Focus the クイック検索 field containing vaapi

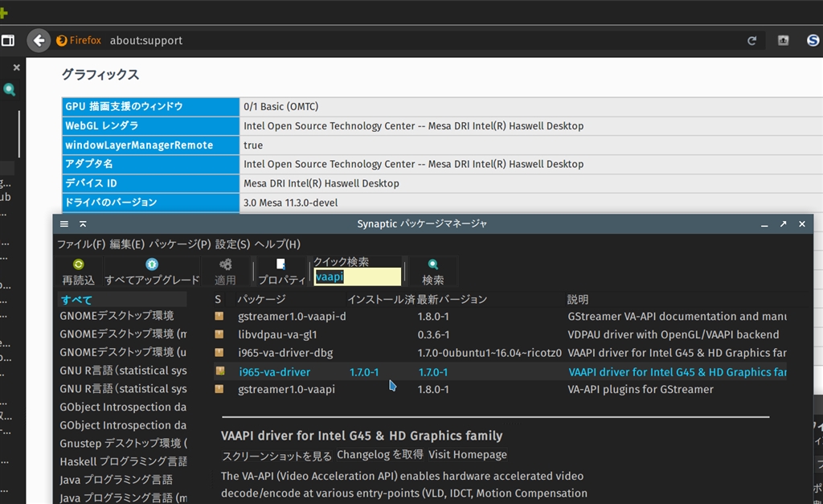pos(356,277)
